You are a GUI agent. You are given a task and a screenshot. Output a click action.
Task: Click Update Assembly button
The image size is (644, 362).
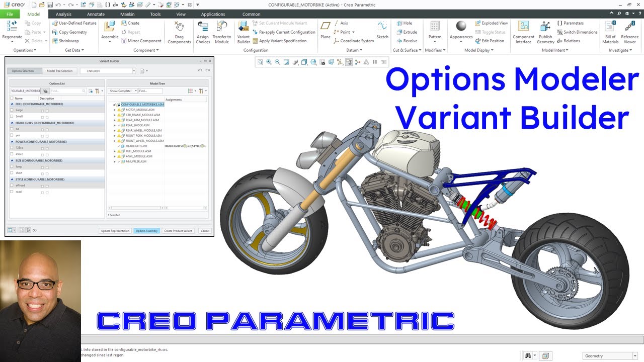pyautogui.click(x=147, y=231)
